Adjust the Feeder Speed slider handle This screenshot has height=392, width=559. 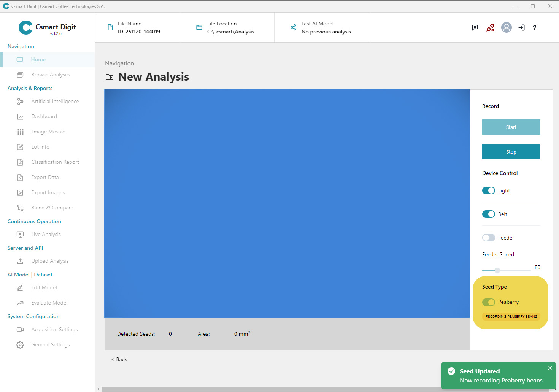tap(497, 270)
